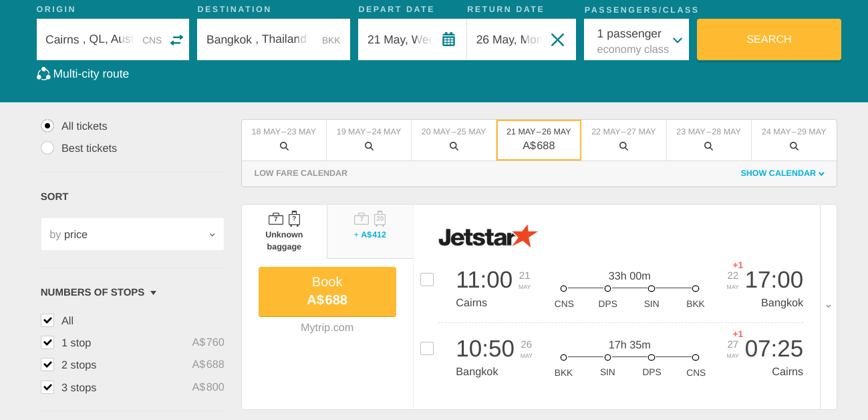Click the A$688 price beside 2 stops
This screenshot has height=420, width=868.
click(208, 364)
